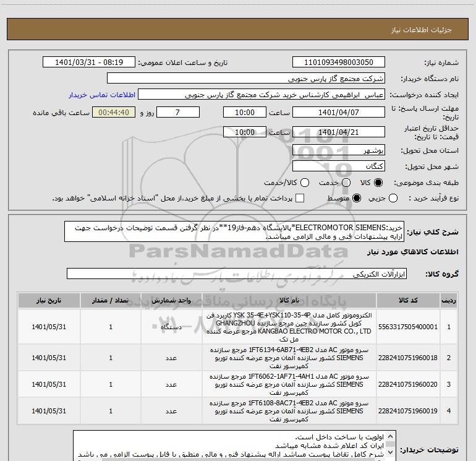Click the scroll up arrow in buyer notes

pos(391,436)
